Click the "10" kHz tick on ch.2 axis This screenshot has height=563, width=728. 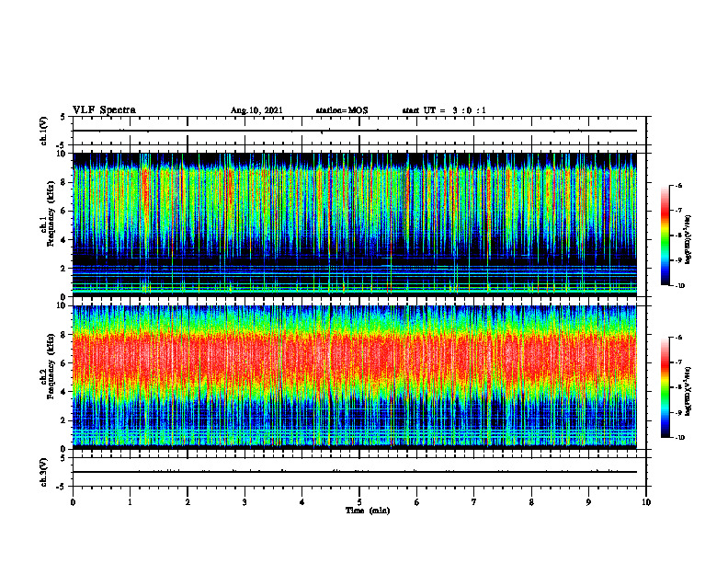pyautogui.click(x=63, y=305)
